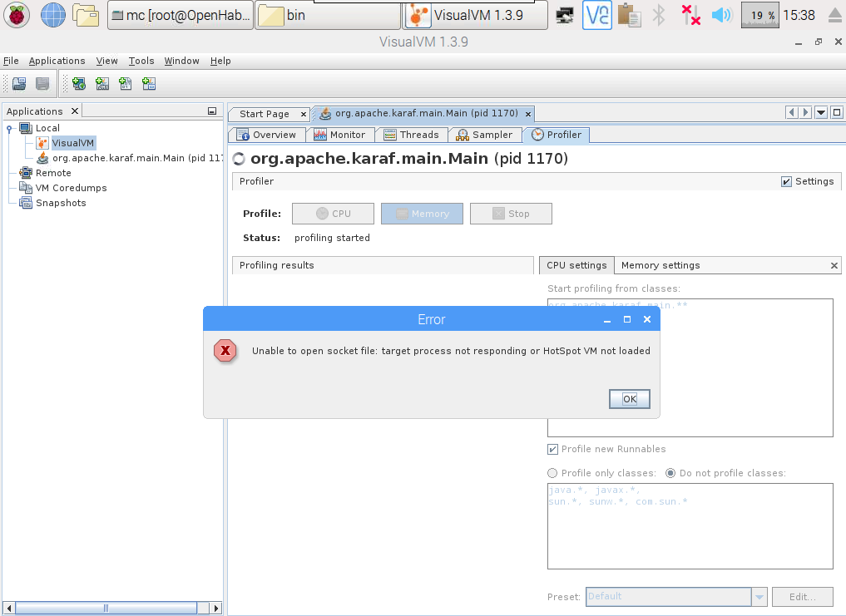Viewport: 846px width, 616px height.
Task: Open the document list dropdown arrow
Action: pos(821,112)
